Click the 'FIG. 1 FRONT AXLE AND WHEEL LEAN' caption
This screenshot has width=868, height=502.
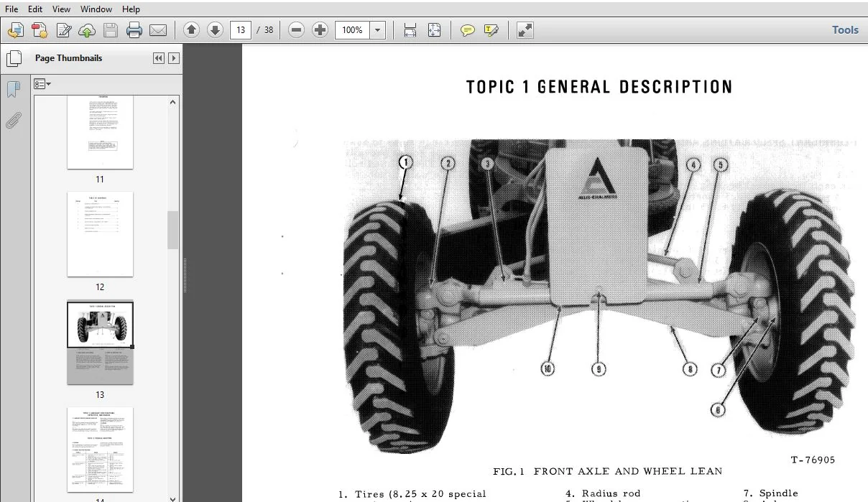(607, 471)
